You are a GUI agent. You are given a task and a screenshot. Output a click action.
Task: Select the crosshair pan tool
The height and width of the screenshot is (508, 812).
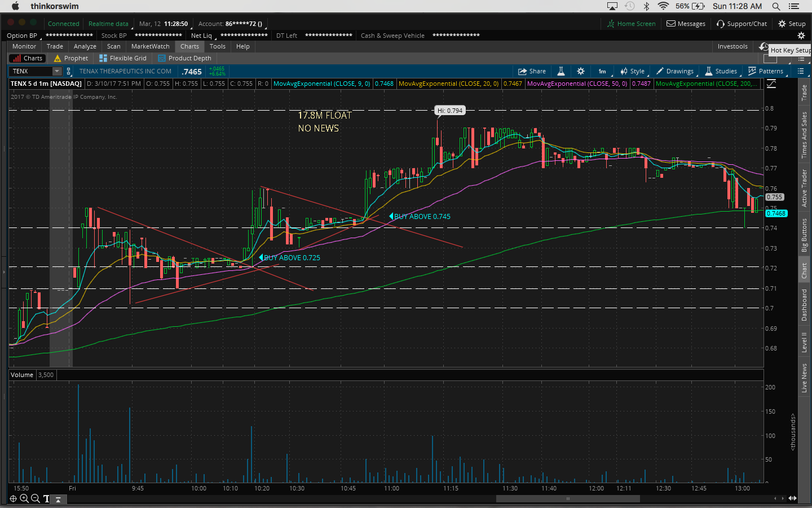(13, 498)
